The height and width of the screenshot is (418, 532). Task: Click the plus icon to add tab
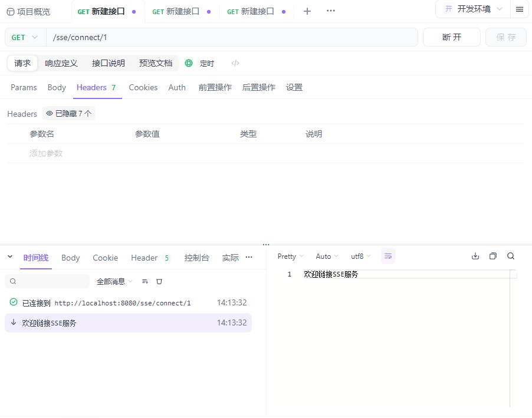(307, 11)
